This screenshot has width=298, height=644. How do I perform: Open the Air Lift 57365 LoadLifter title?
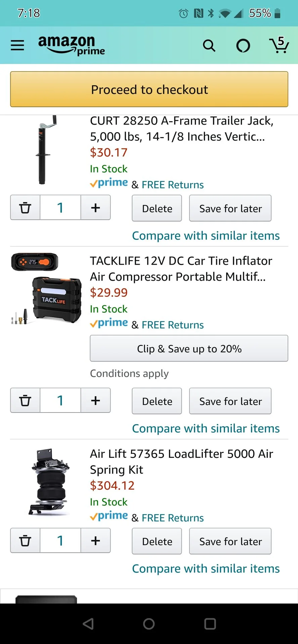tap(181, 462)
